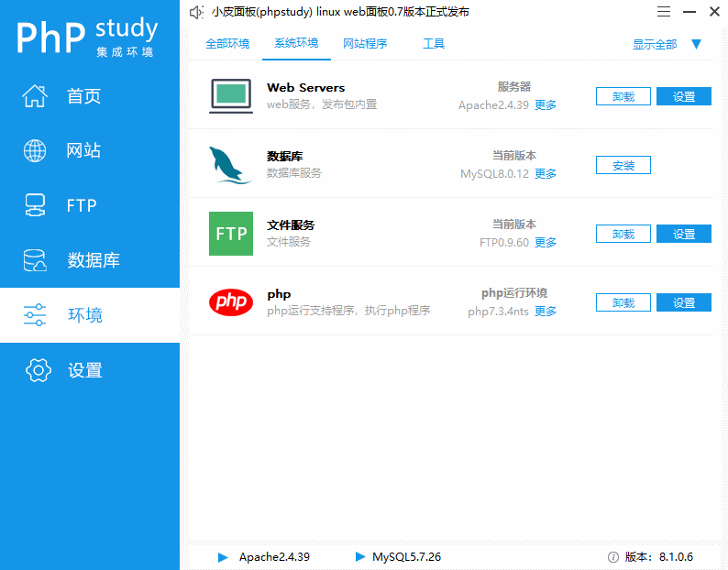Start Apache2.4.39 with the play triangle
The image size is (728, 570).
pos(223,557)
